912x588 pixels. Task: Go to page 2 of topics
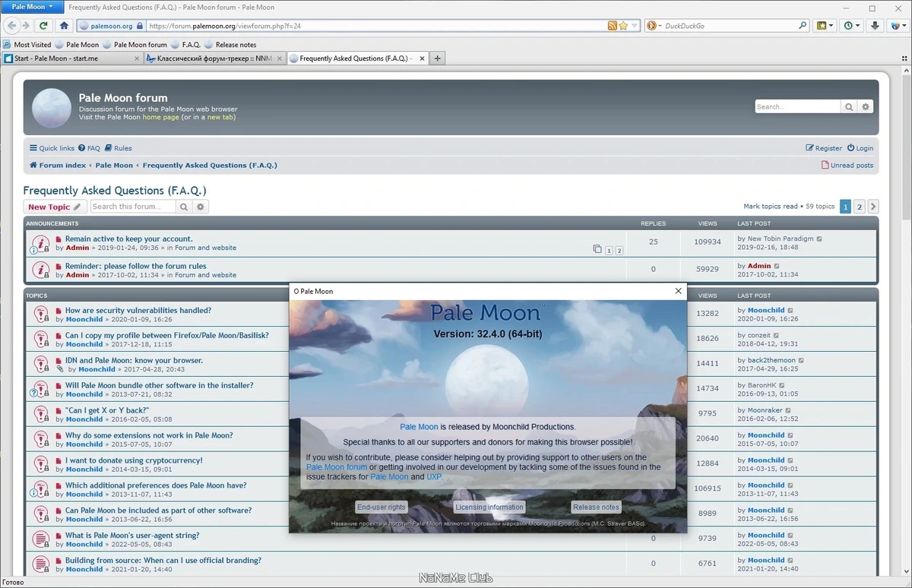pos(860,207)
